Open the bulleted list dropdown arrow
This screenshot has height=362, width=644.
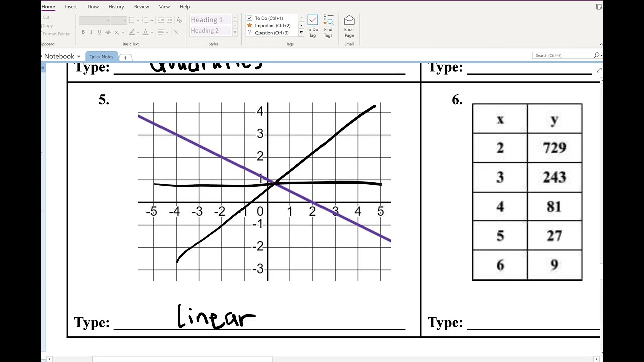[x=137, y=20]
